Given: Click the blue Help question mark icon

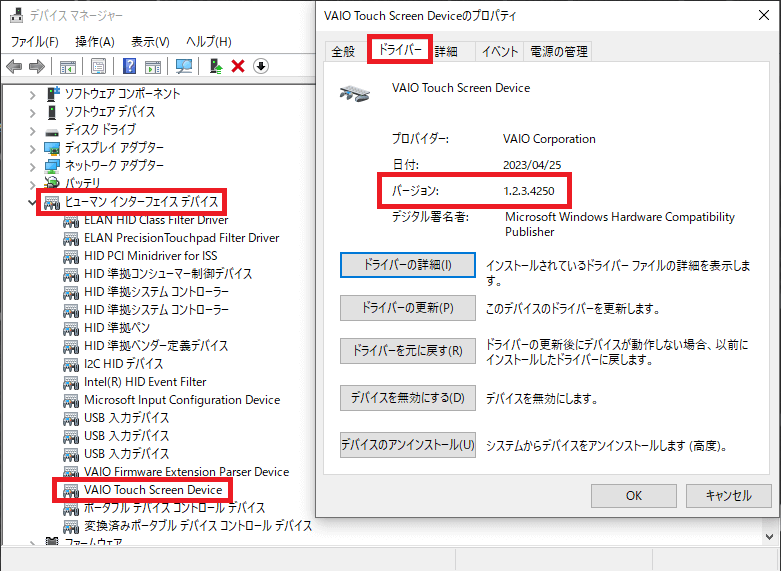Looking at the screenshot, I should (x=130, y=66).
